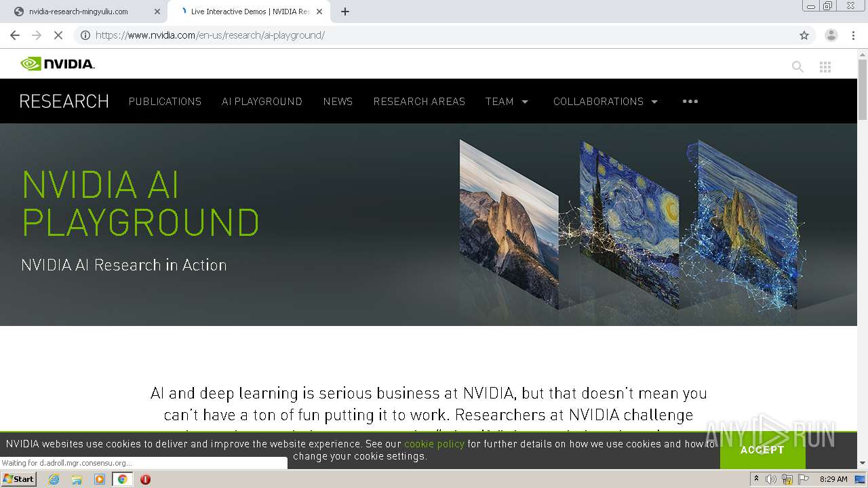868x488 pixels.
Task: Open the NEWS nav item
Action: (338, 101)
